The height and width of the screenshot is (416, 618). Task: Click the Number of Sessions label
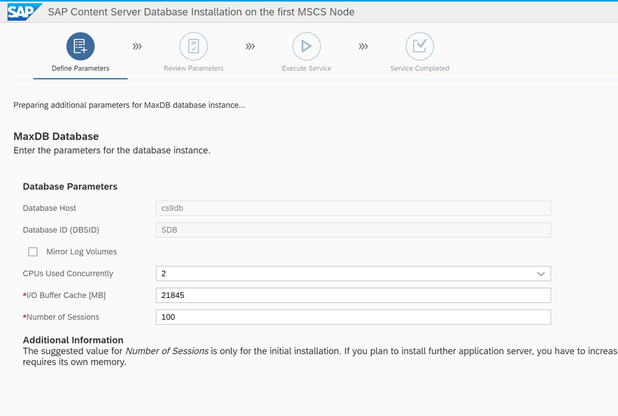(61, 317)
